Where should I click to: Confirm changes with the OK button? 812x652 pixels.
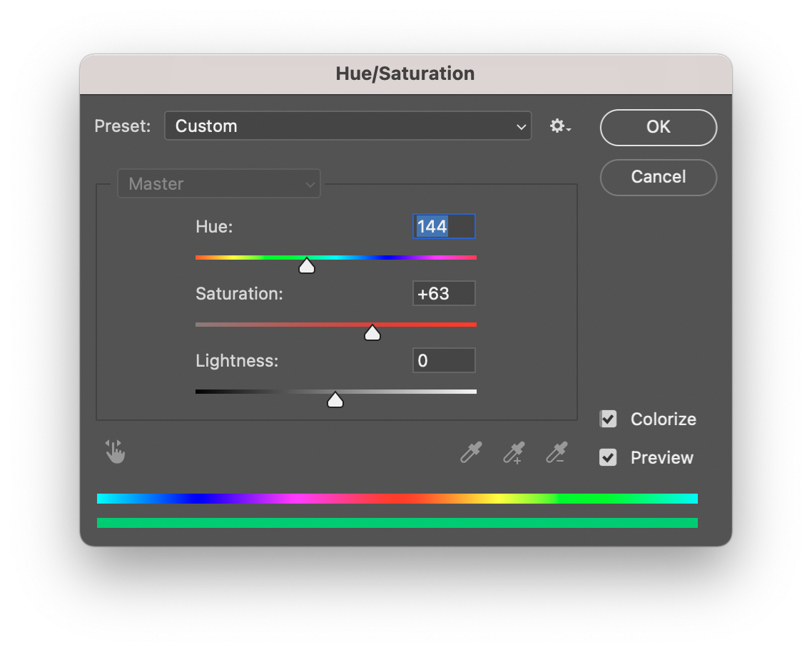[x=658, y=128]
